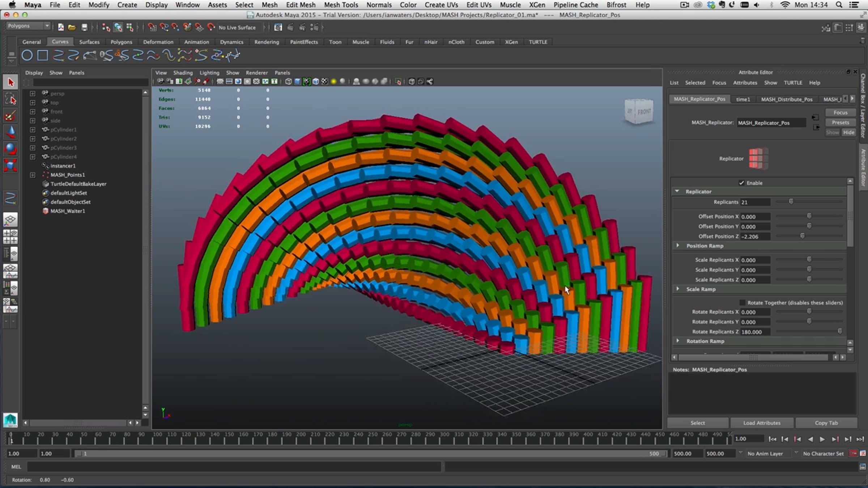The width and height of the screenshot is (868, 488).
Task: Open the Mesh Tools menu
Action: (341, 5)
